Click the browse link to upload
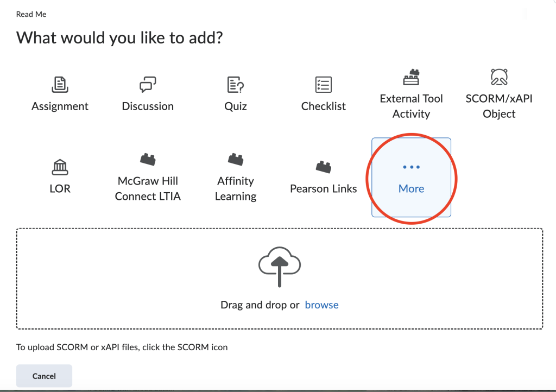This screenshot has width=556, height=392. [321, 305]
